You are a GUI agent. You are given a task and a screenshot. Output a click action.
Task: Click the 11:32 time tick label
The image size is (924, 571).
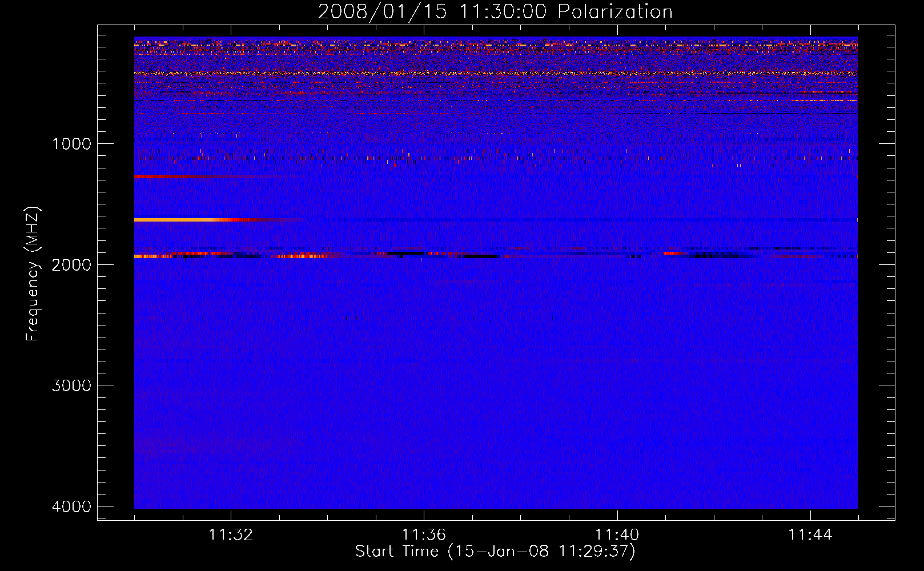click(x=231, y=535)
